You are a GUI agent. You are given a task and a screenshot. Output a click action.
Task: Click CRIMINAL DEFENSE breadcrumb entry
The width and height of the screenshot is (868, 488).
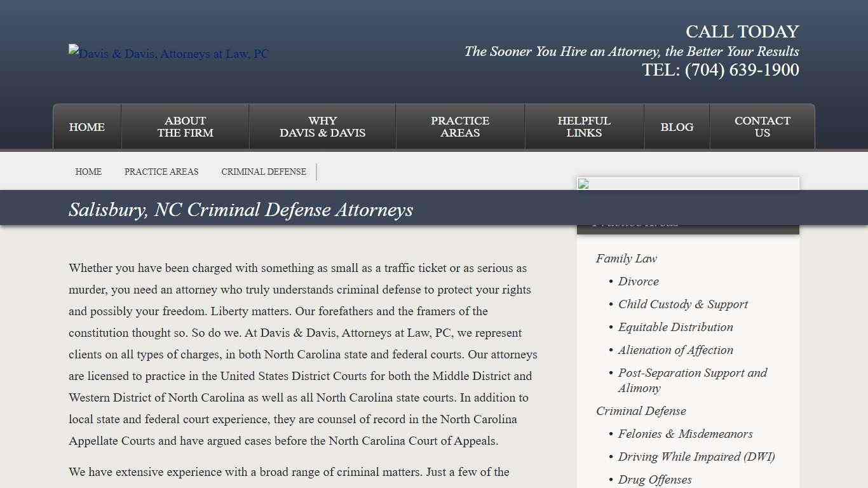tap(263, 172)
